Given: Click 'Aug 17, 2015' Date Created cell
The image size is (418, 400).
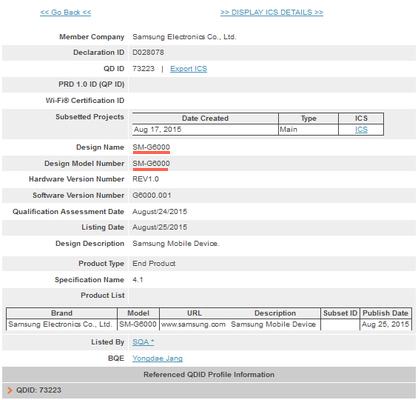Looking at the screenshot, I should [205, 130].
